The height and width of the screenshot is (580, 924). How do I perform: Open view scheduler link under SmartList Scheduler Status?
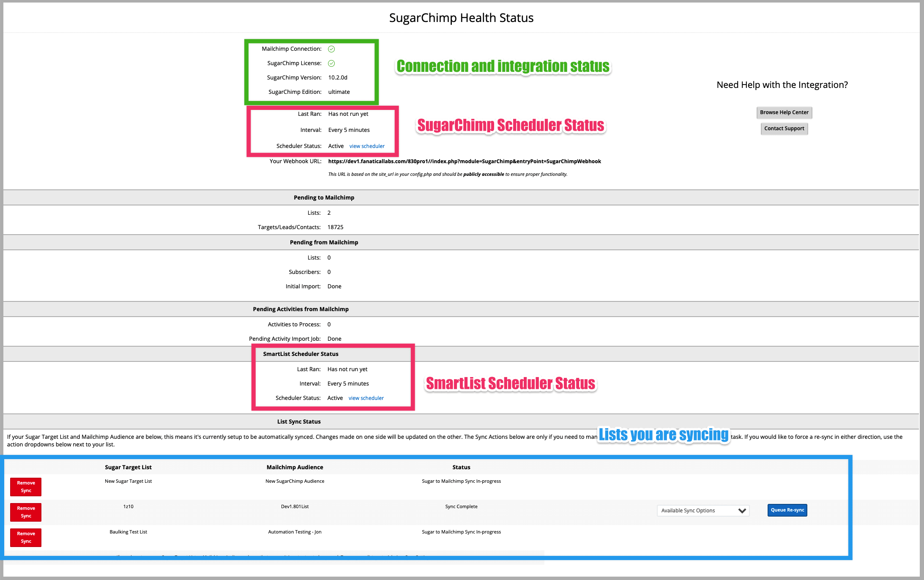click(x=366, y=398)
